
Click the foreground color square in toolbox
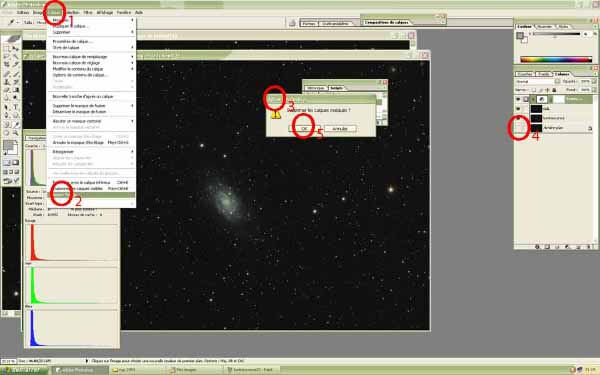click(x=8, y=145)
